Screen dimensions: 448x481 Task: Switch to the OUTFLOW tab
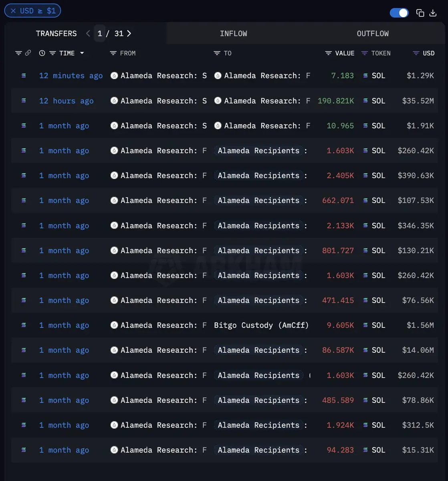[373, 34]
